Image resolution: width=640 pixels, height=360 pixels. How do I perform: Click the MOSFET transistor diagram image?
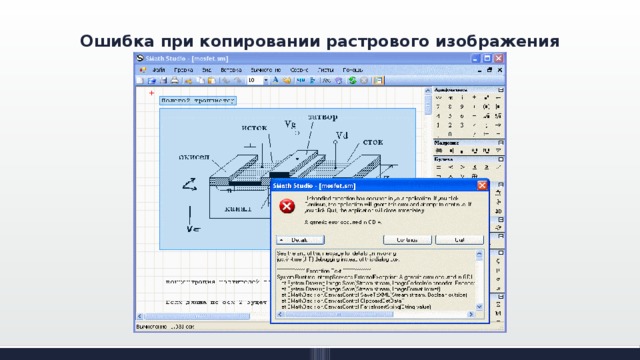(287, 179)
